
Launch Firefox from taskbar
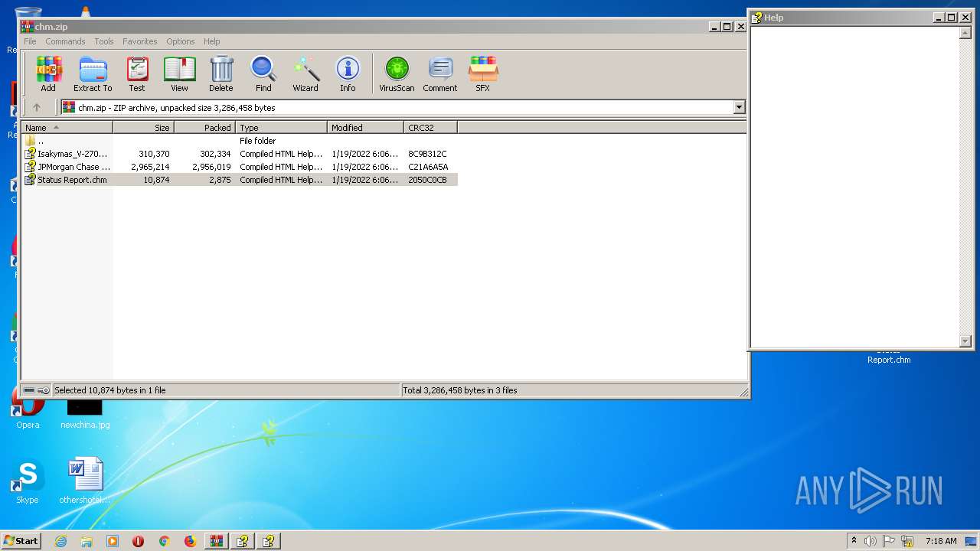tap(190, 541)
